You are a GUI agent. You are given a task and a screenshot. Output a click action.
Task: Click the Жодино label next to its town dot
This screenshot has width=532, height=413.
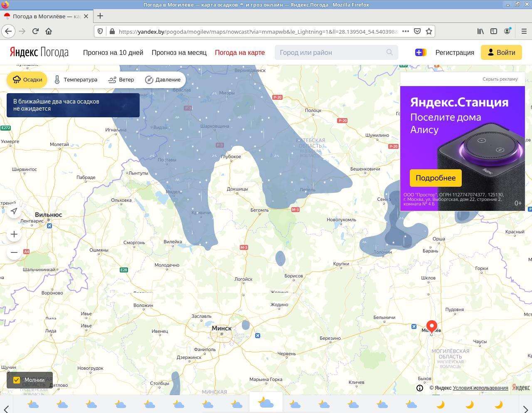279,304
